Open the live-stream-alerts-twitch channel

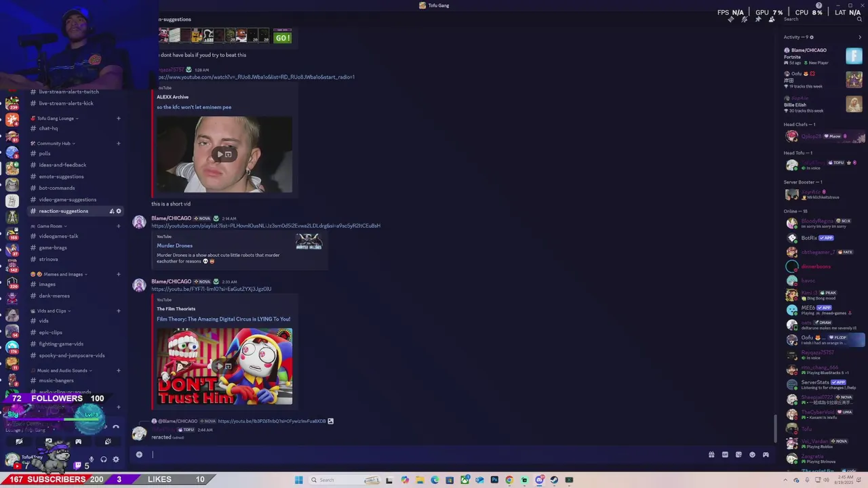point(68,91)
